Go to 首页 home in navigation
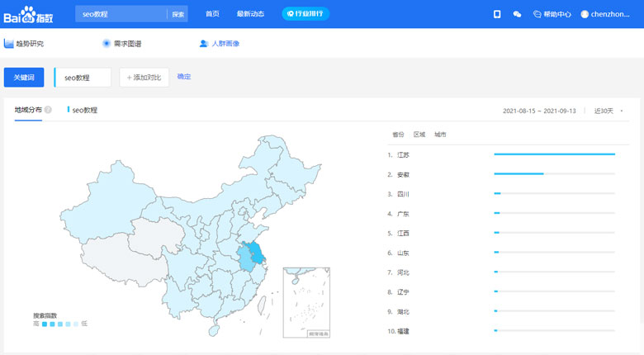Screen dimensions: 644x355 pos(212,14)
